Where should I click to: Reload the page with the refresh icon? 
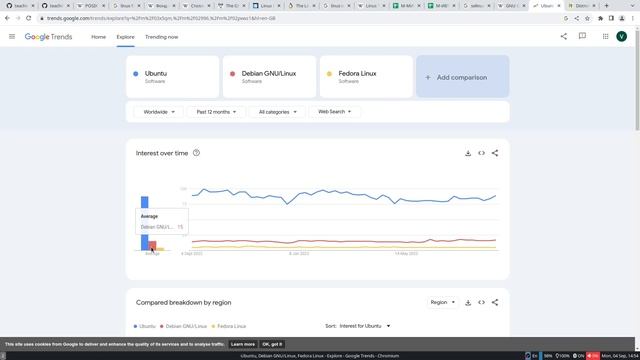pyautogui.click(x=29, y=18)
